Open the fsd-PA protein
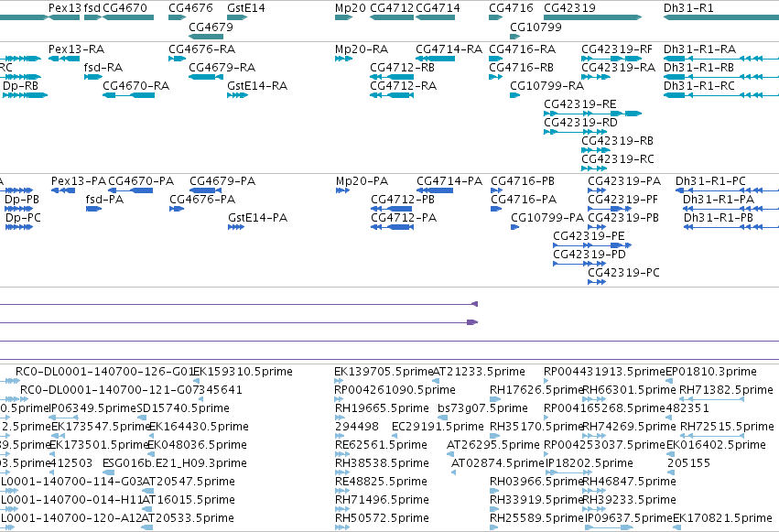The image size is (779, 532). [x=94, y=209]
